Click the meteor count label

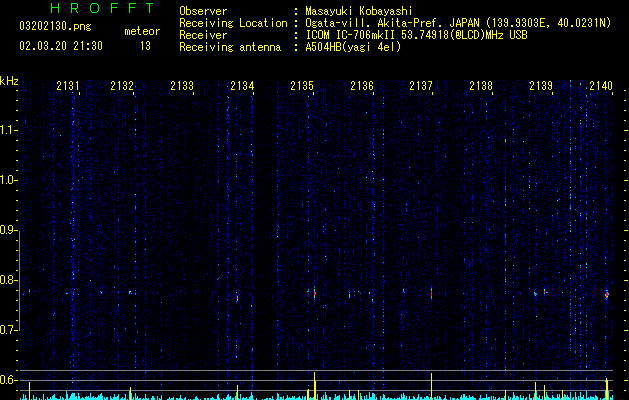[x=142, y=31]
